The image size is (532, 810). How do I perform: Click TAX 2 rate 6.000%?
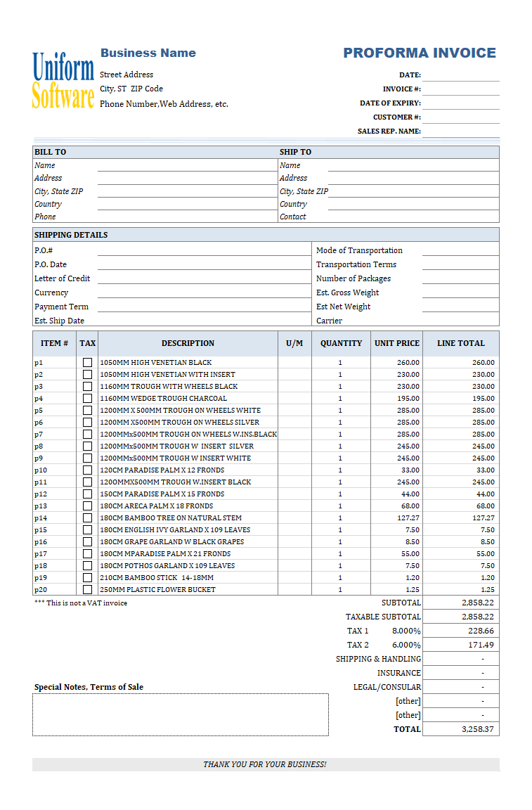[x=406, y=645]
